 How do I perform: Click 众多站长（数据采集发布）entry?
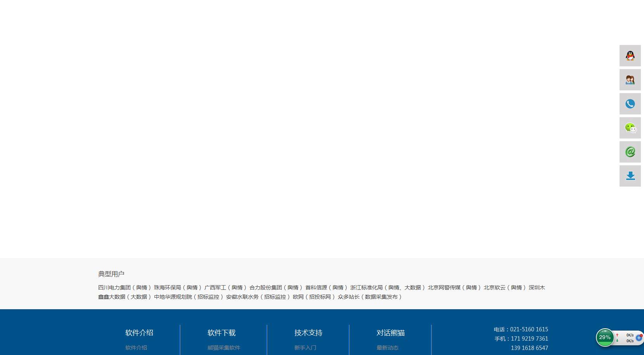coord(370,297)
